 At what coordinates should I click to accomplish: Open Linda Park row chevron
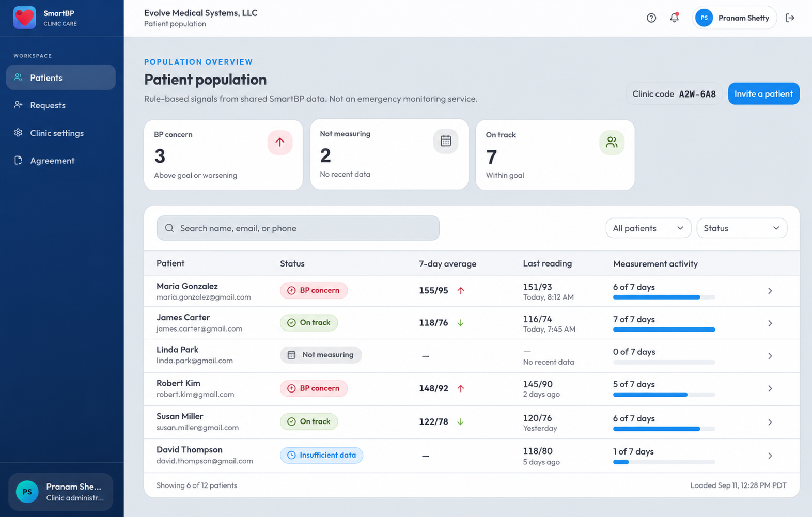(x=770, y=356)
